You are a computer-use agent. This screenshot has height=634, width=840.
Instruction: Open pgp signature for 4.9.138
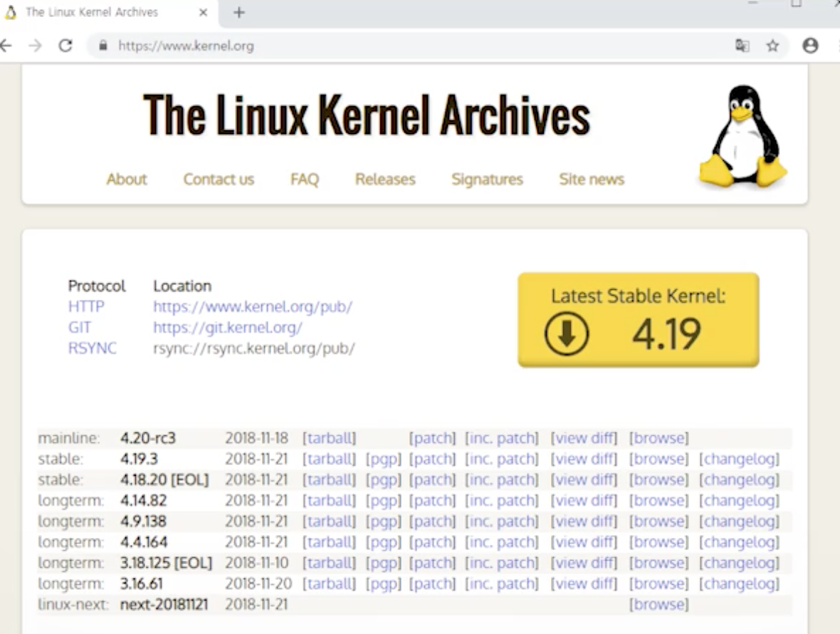click(384, 521)
